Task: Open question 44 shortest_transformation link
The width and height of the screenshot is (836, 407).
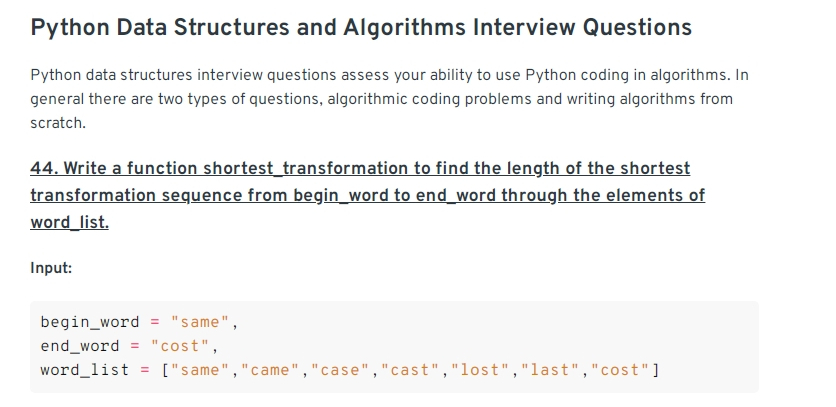Action: tap(367, 195)
